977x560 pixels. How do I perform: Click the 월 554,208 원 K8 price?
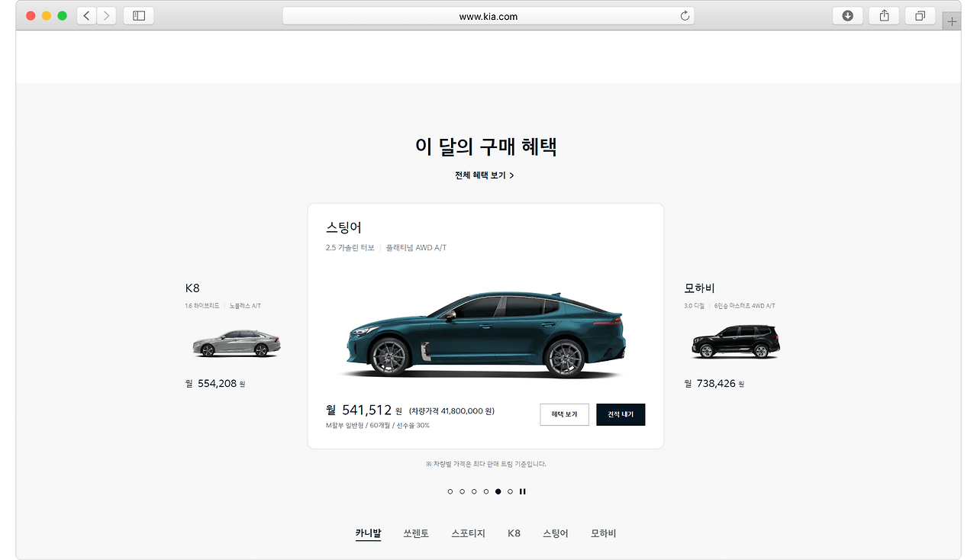coord(215,384)
